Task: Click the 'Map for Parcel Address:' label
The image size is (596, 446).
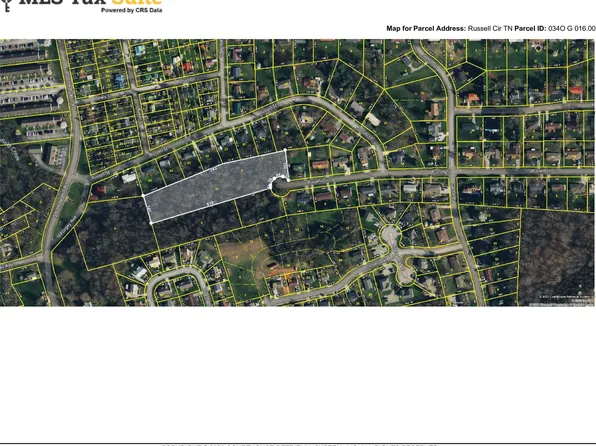Action: pos(426,29)
